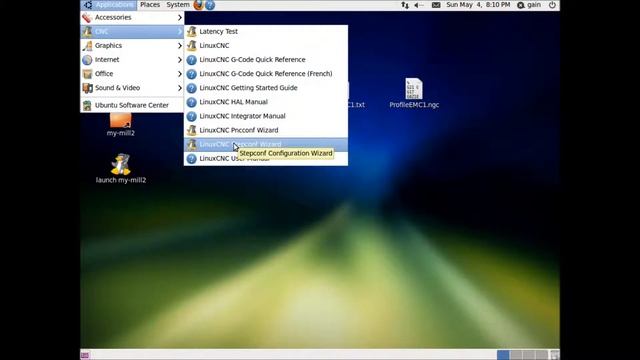Click the LinuxCNC User Manual help icon

pyautogui.click(x=191, y=158)
